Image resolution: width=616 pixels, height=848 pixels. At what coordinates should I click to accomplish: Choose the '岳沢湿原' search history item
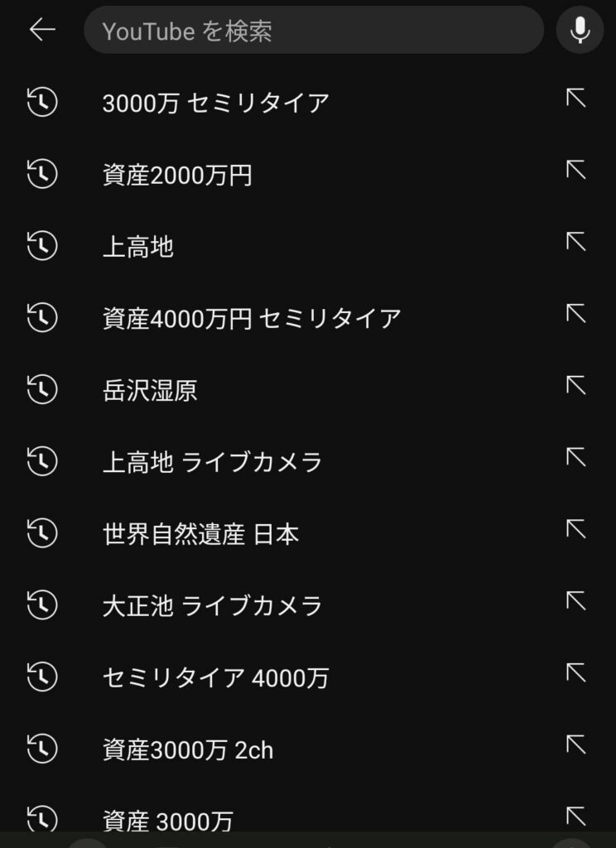tap(150, 391)
